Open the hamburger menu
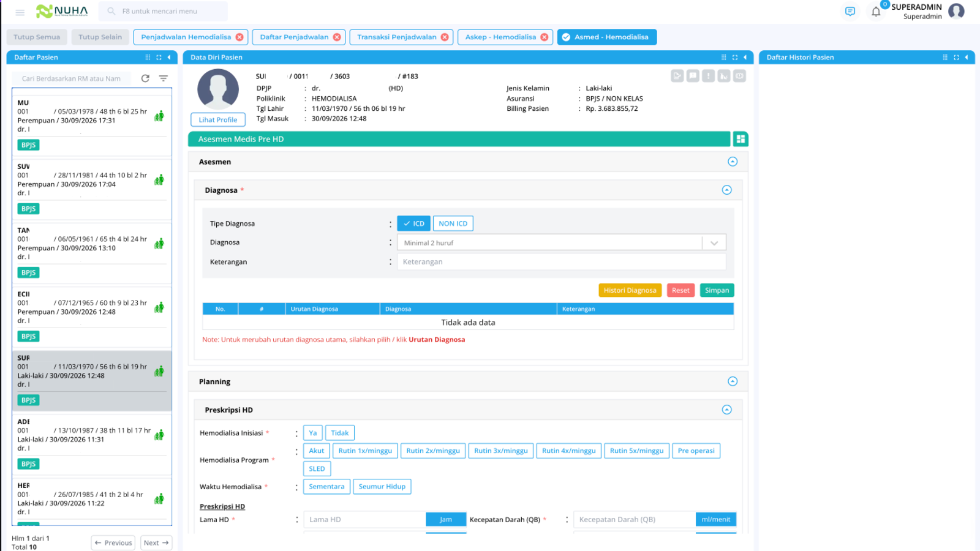This screenshot has height=551, width=980. click(x=20, y=12)
